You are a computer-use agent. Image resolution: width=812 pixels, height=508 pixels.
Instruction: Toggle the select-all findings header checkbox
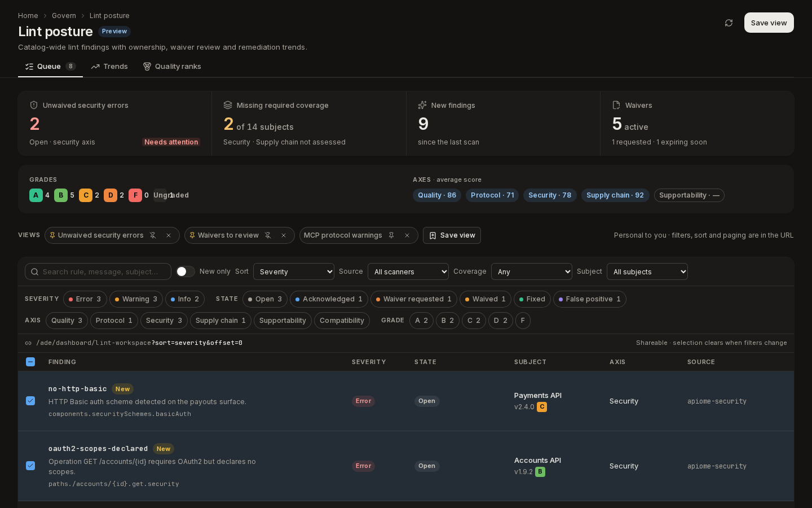tap(30, 362)
